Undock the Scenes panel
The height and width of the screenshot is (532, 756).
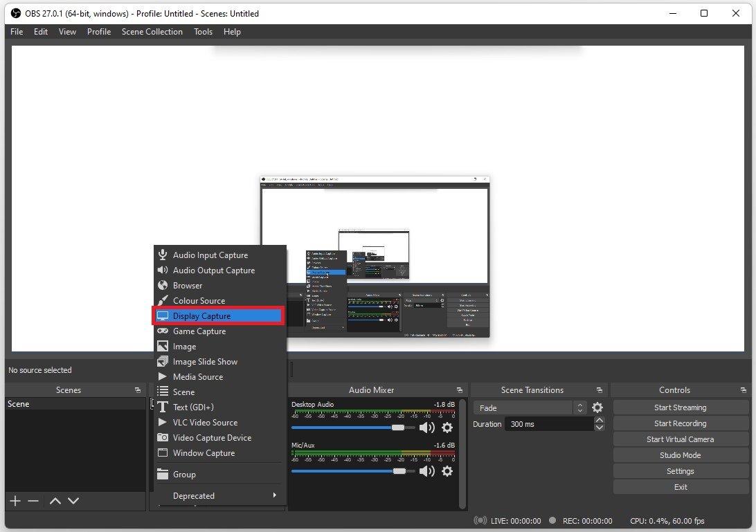[138, 390]
